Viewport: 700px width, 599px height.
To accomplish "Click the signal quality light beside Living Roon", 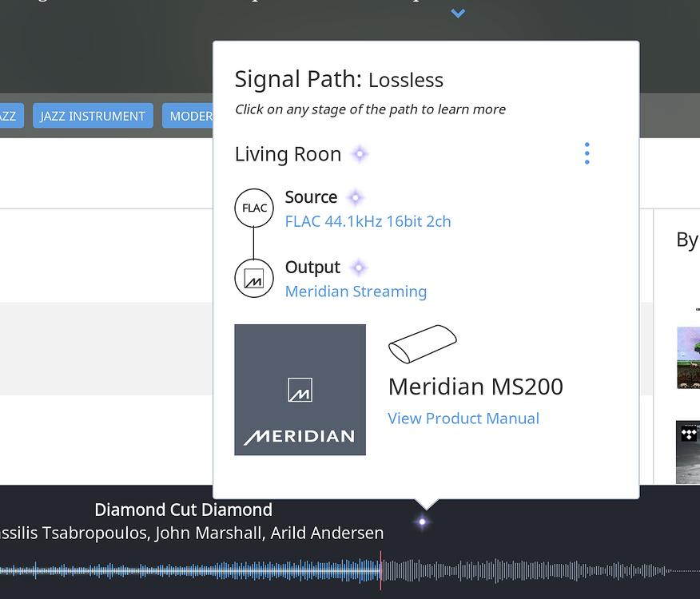I will (359, 153).
